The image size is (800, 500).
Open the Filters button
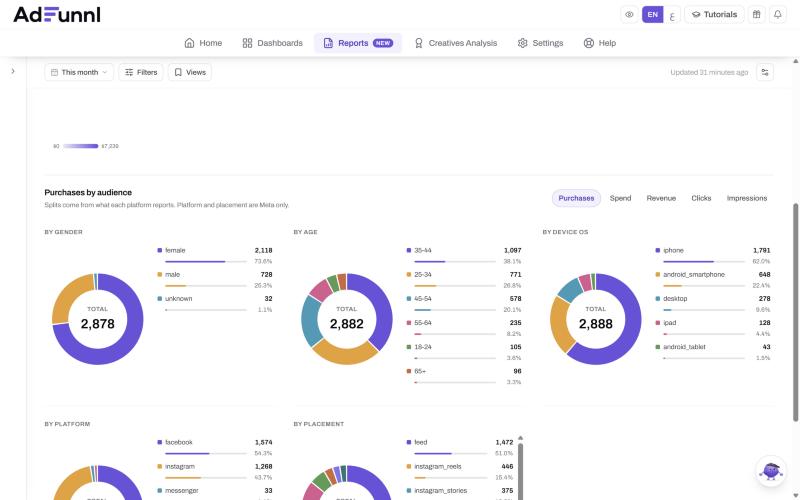[x=141, y=72]
